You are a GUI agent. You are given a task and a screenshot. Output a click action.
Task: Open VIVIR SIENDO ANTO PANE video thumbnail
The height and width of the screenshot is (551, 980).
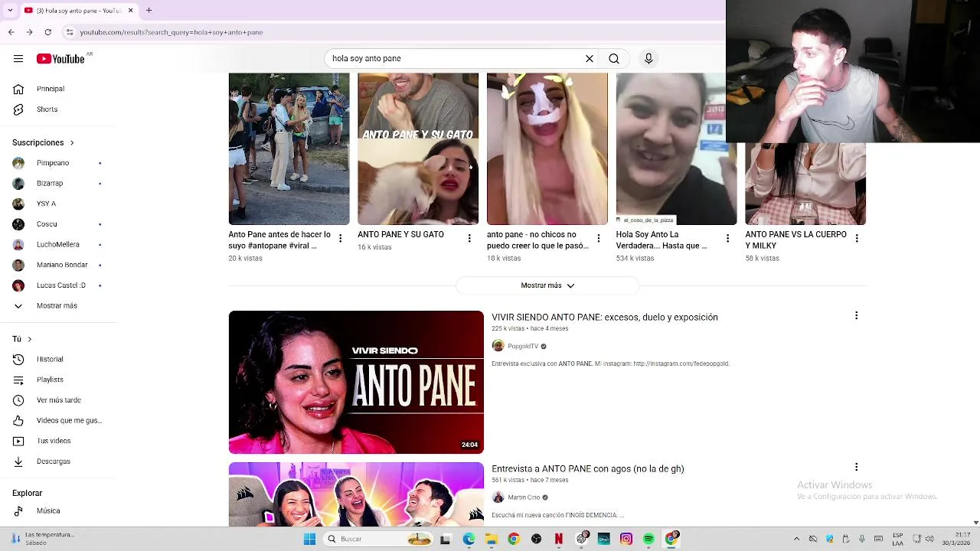pyautogui.click(x=356, y=382)
